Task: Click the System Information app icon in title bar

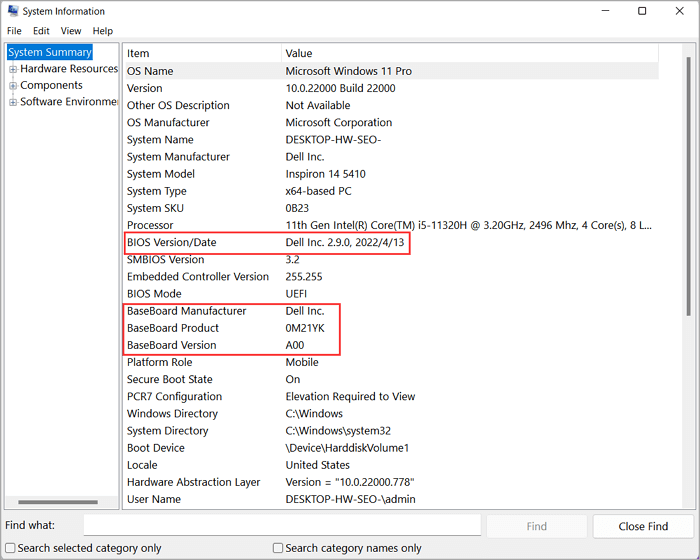Action: click(11, 11)
